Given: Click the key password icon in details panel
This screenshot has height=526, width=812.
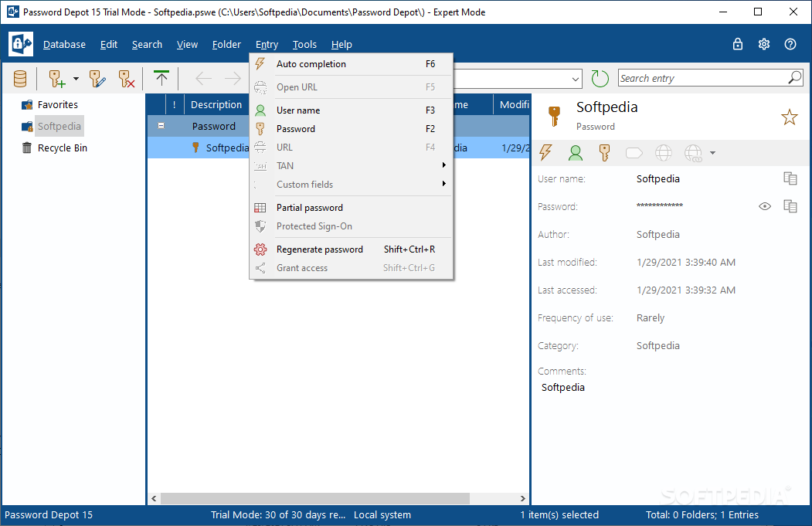Looking at the screenshot, I should pos(604,153).
